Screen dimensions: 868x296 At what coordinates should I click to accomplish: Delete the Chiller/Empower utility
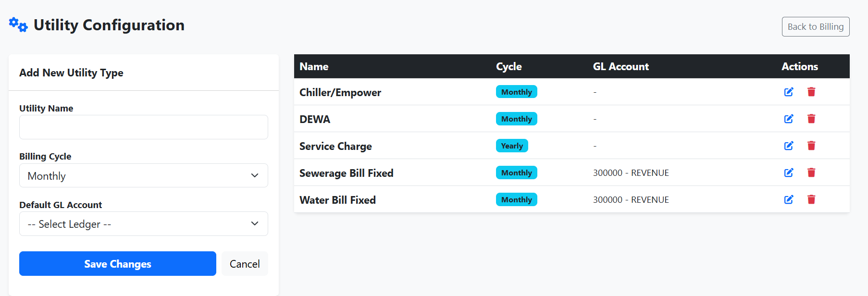[x=811, y=92]
